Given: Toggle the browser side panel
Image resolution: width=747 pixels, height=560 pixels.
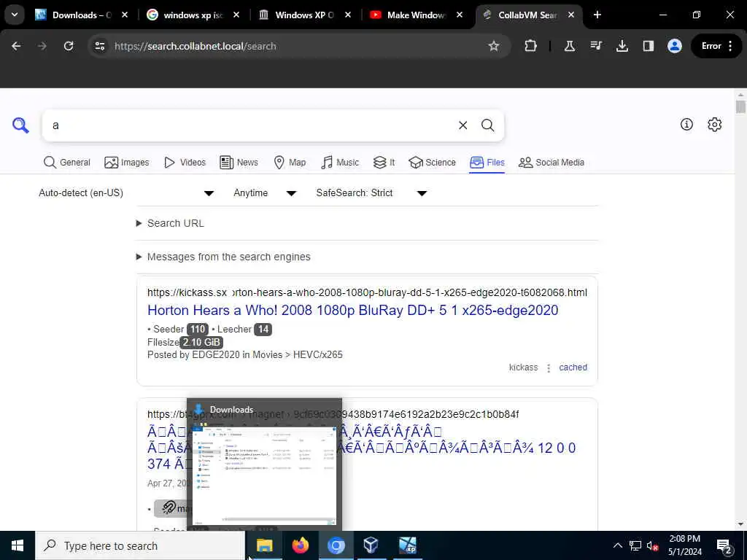Looking at the screenshot, I should pyautogui.click(x=648, y=46).
